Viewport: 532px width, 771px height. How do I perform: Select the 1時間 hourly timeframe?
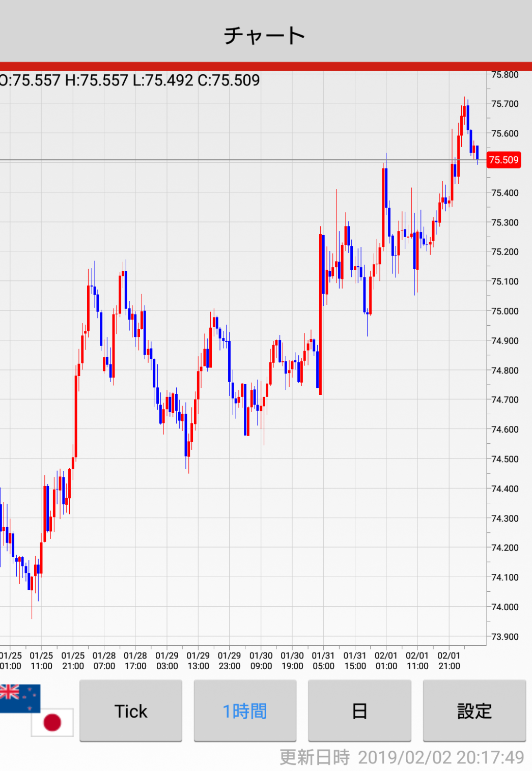coord(245,711)
